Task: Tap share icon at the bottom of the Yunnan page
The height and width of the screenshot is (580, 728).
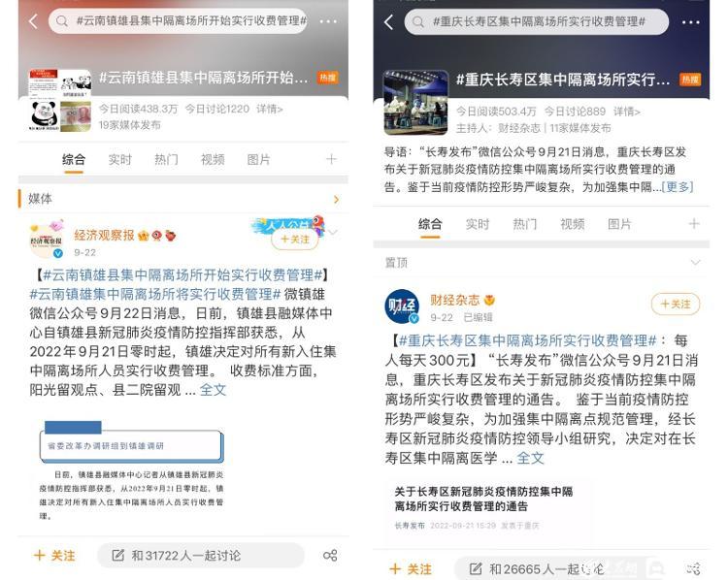Action: pyautogui.click(x=330, y=555)
